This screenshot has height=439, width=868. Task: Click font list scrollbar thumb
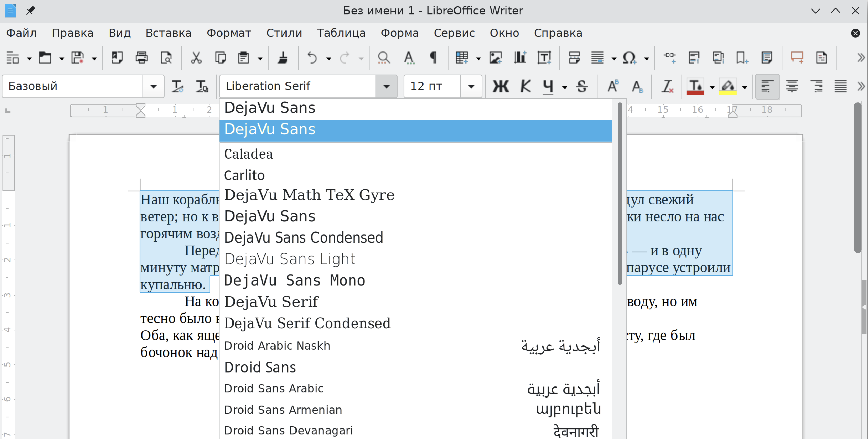click(620, 194)
